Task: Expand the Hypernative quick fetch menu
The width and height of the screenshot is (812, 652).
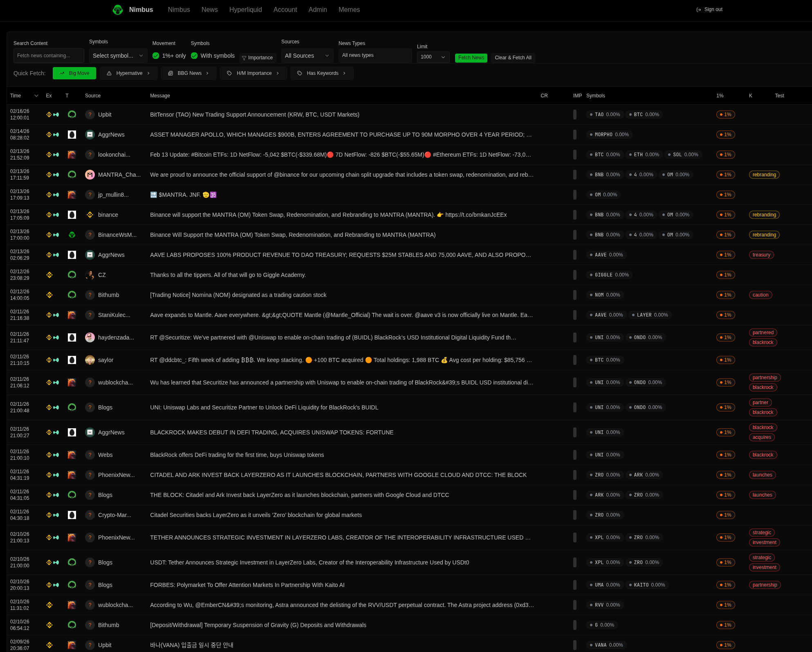Action: pyautogui.click(x=129, y=73)
